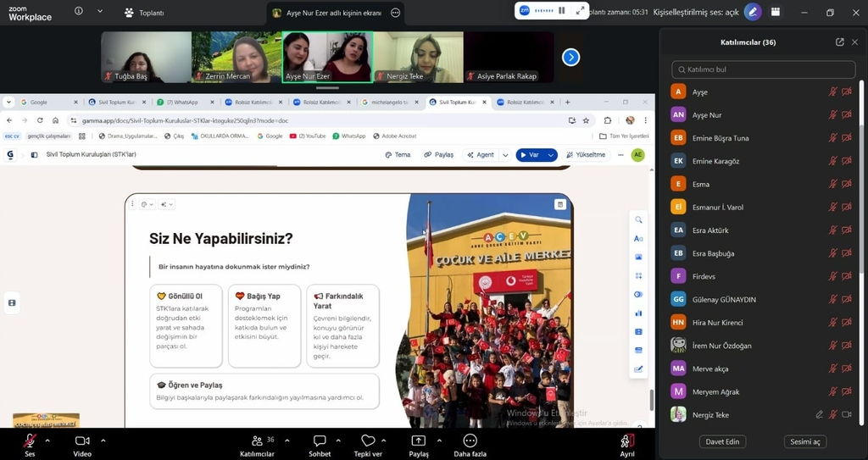
Task: Open the Sohbet chat panel
Action: [x=320, y=441]
